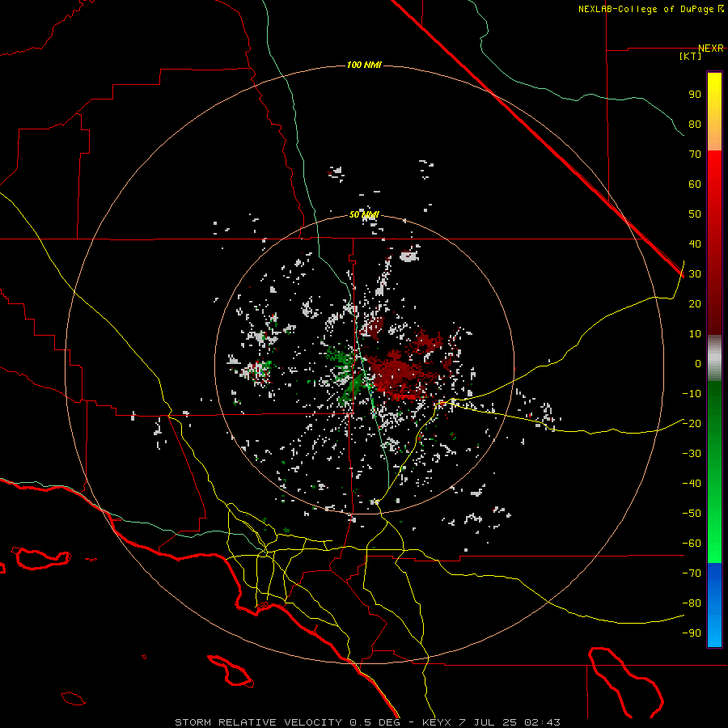Click the -20 value on velocity scale
Screen dimensions: 728x728
click(x=692, y=423)
